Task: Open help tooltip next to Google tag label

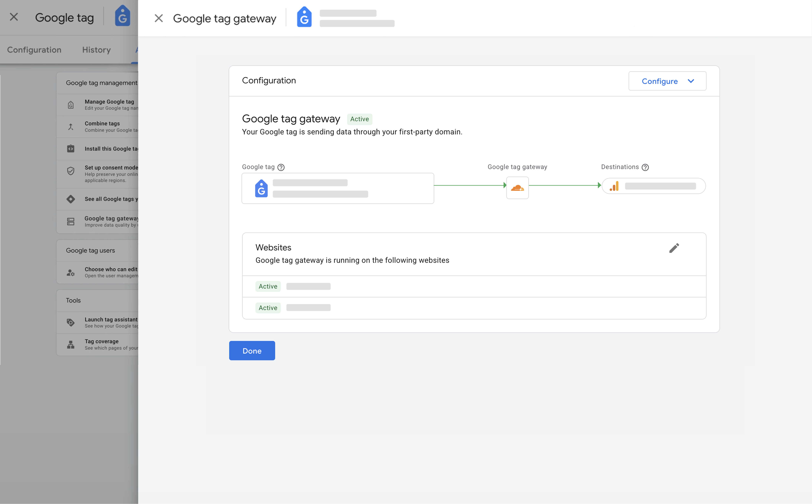Action: [x=281, y=167]
